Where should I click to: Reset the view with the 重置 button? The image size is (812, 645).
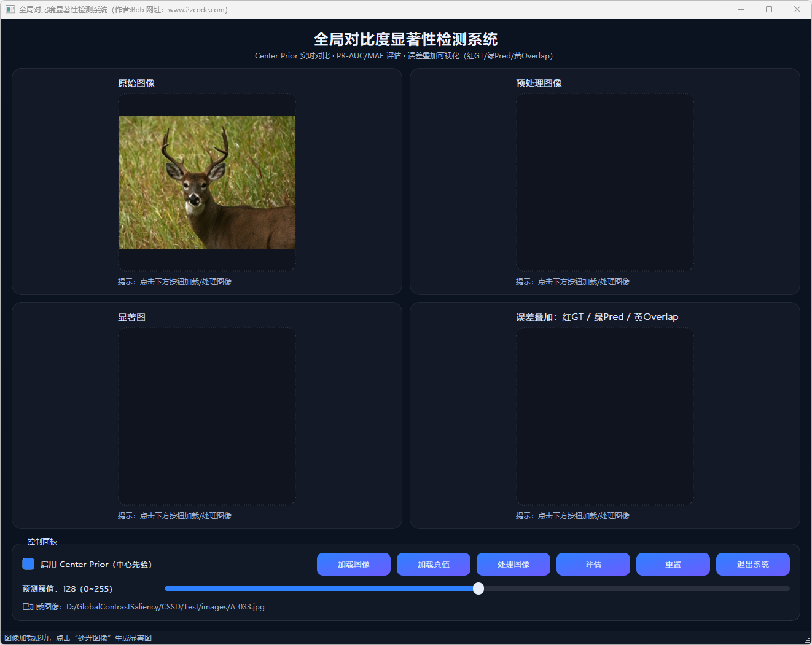(x=673, y=564)
